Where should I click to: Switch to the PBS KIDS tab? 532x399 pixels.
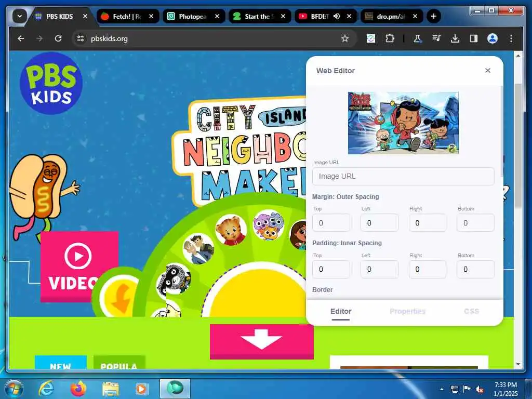(61, 16)
